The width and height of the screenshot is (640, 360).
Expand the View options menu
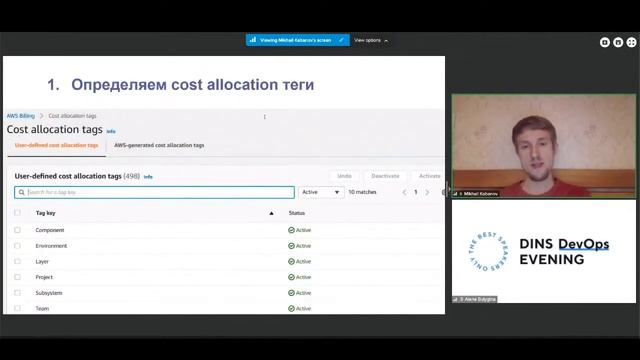pyautogui.click(x=371, y=40)
